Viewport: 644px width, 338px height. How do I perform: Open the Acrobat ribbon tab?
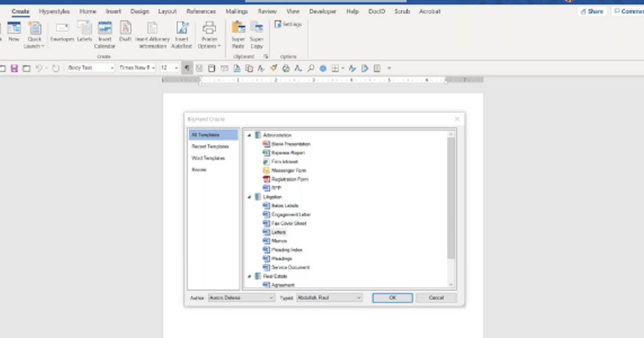pos(429,11)
